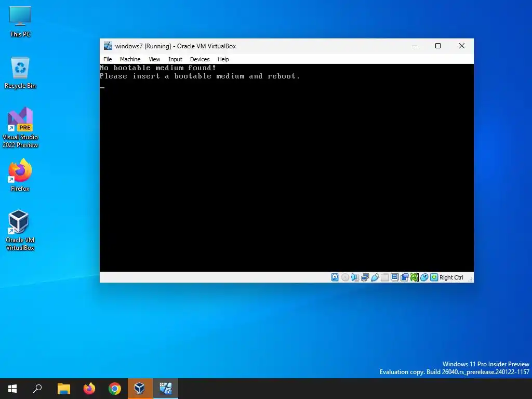Open the File menu in VirtualBox
This screenshot has height=399, width=532.
pyautogui.click(x=108, y=59)
